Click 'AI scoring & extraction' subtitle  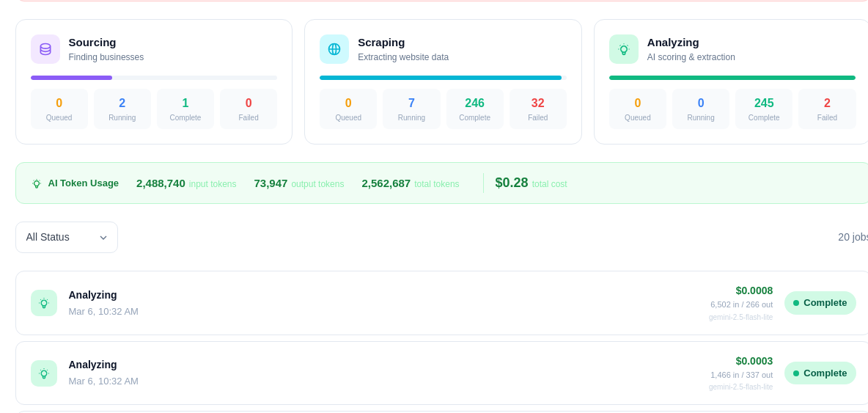(x=691, y=57)
